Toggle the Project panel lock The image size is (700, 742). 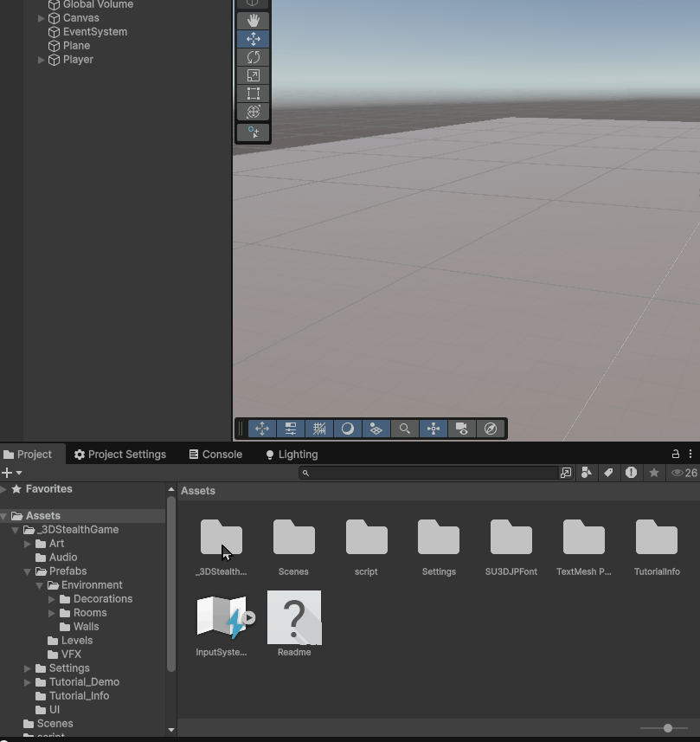pyautogui.click(x=676, y=454)
